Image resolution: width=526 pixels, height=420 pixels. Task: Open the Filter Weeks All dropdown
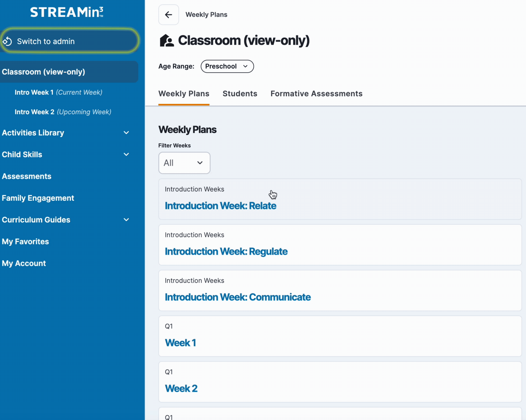point(184,163)
